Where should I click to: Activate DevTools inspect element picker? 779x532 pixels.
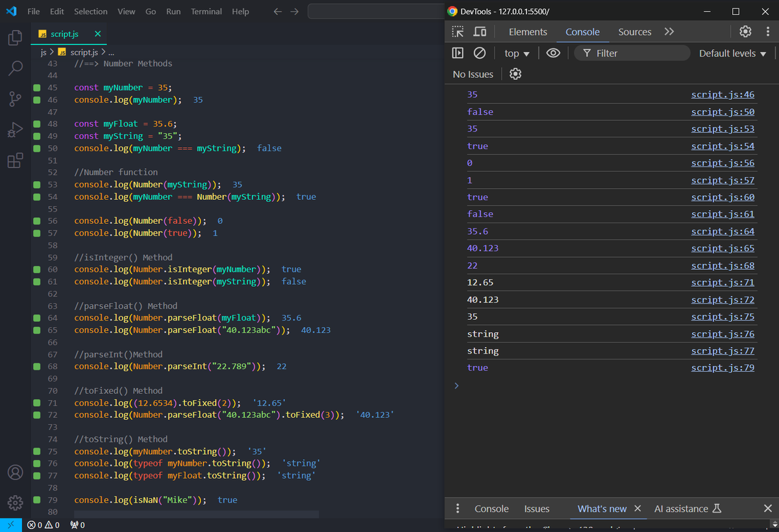[x=458, y=32]
